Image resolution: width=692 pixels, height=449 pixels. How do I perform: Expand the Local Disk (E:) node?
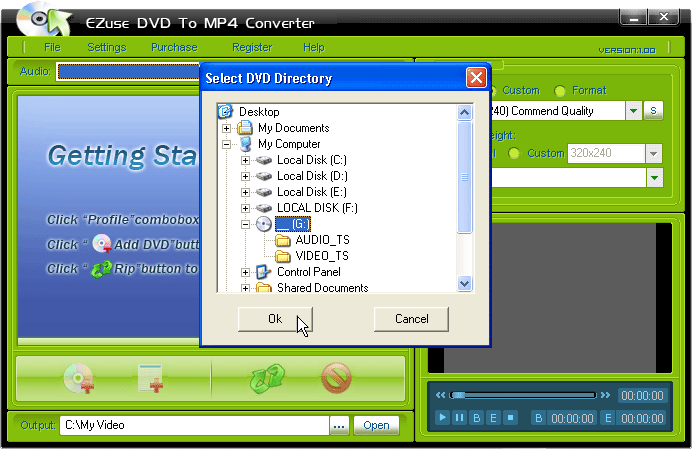(245, 192)
